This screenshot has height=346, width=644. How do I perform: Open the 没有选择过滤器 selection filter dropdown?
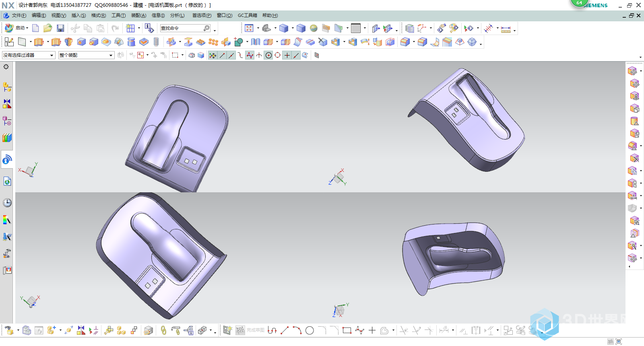(29, 56)
